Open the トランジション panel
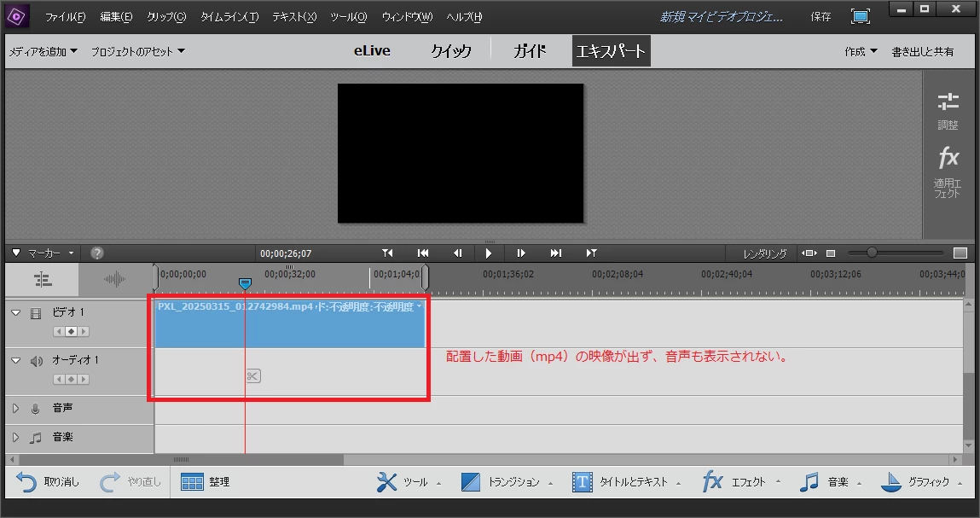Image resolution: width=980 pixels, height=518 pixels. [x=507, y=481]
